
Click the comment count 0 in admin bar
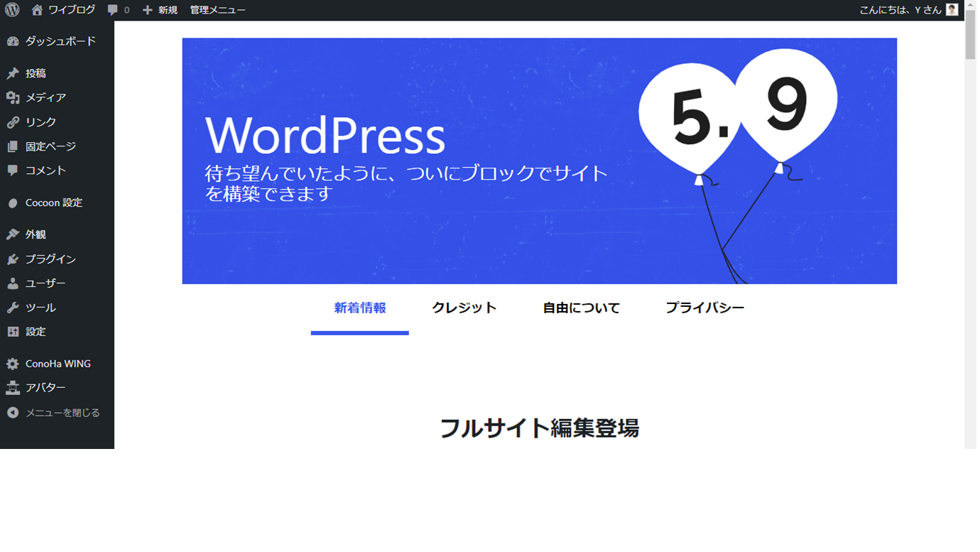pyautogui.click(x=126, y=10)
